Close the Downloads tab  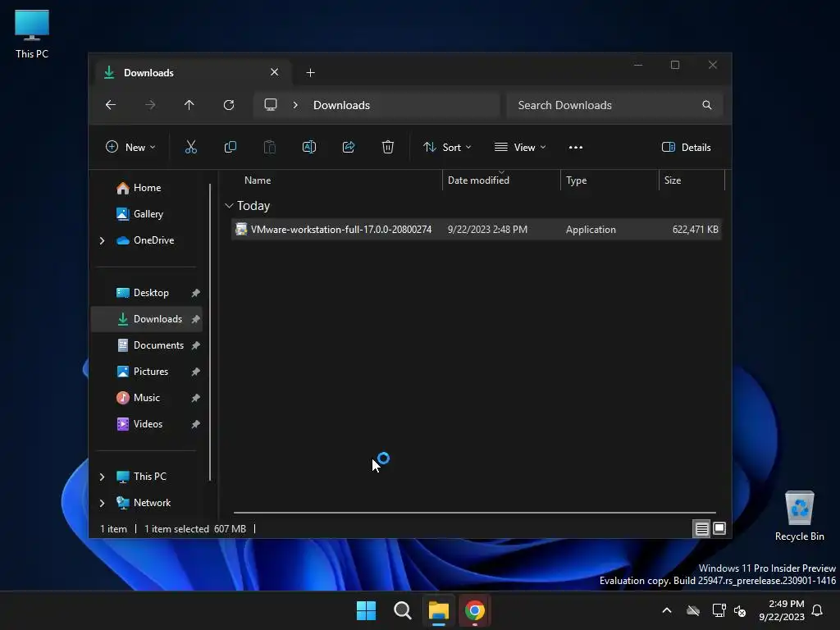(x=274, y=72)
